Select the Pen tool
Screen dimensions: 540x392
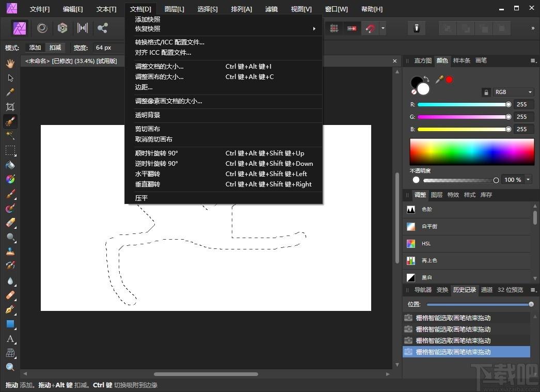click(x=10, y=309)
